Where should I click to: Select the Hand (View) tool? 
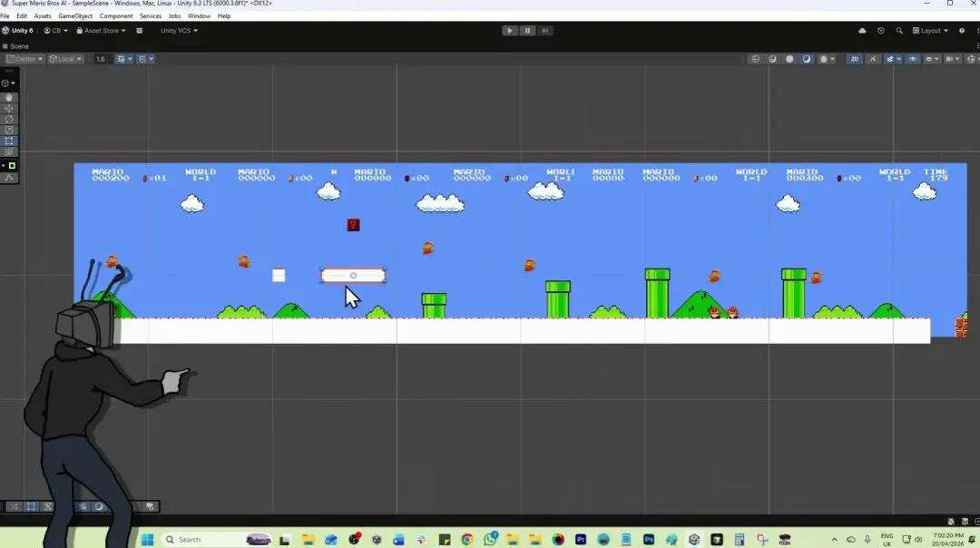(9, 97)
